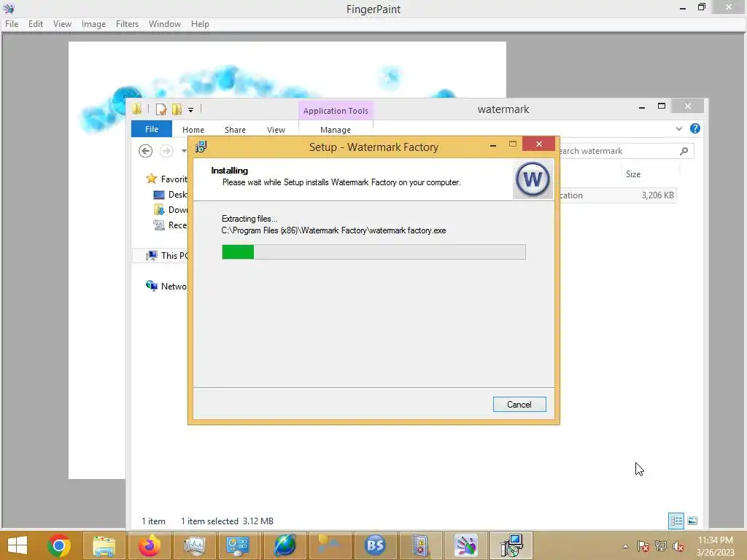Select This PC in the navigation pane

(x=166, y=256)
